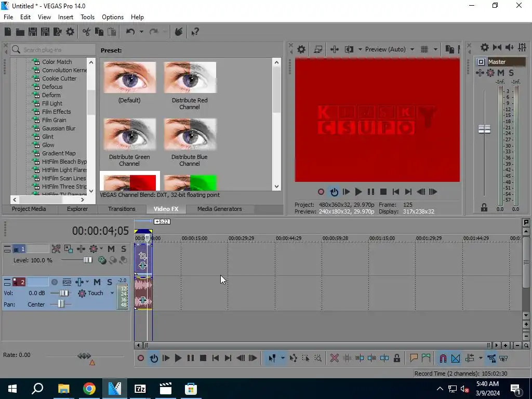Open track 1 FX dropdown arrow
Viewport: 532px width, 399px height.
[101, 249]
